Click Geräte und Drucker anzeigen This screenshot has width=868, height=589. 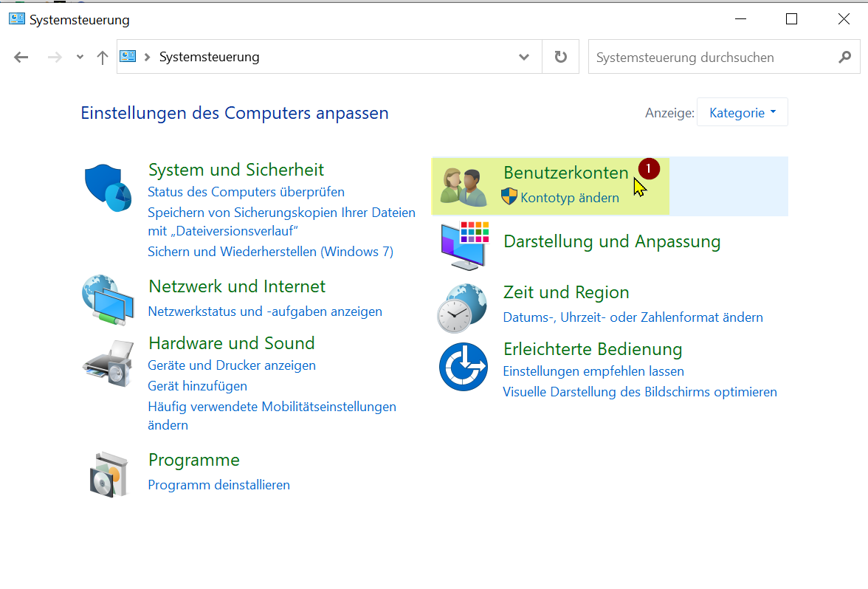point(232,365)
